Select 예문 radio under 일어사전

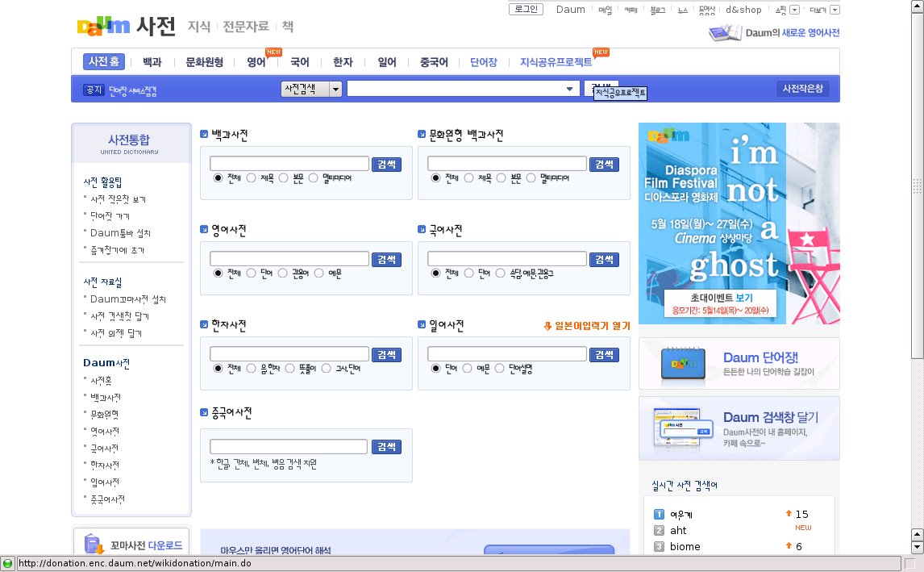pos(469,368)
